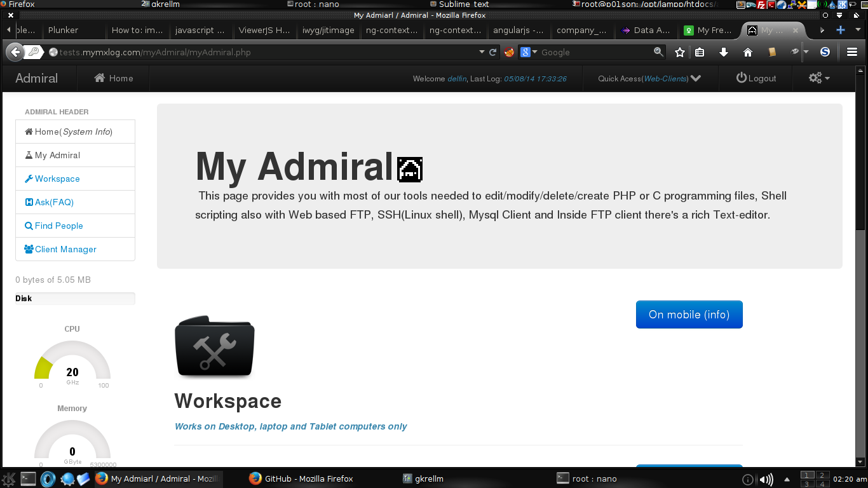Open Firefox downloads arrow icon
This screenshot has width=868, height=488.
723,52
